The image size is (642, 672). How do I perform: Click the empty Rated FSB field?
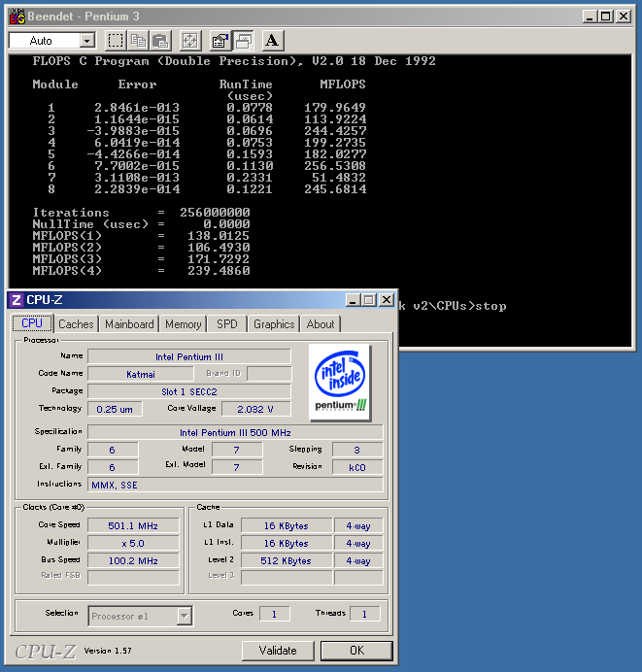(133, 577)
